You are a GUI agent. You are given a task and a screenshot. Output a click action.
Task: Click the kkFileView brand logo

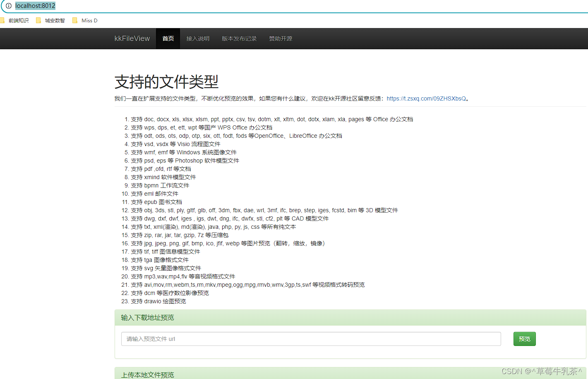[132, 38]
